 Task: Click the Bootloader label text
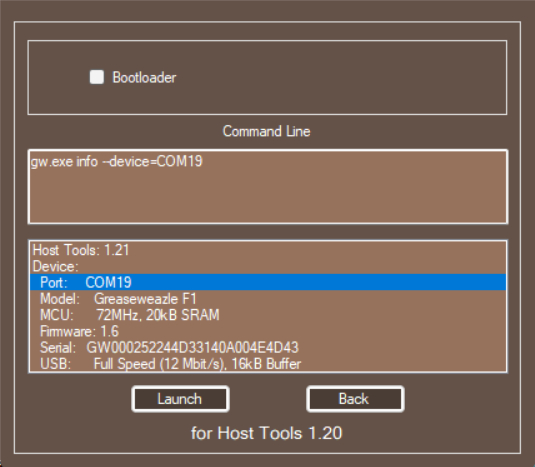pyautogui.click(x=144, y=78)
